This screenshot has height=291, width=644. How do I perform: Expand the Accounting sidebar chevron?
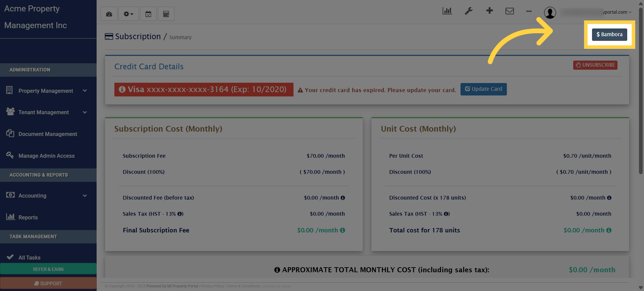85,196
